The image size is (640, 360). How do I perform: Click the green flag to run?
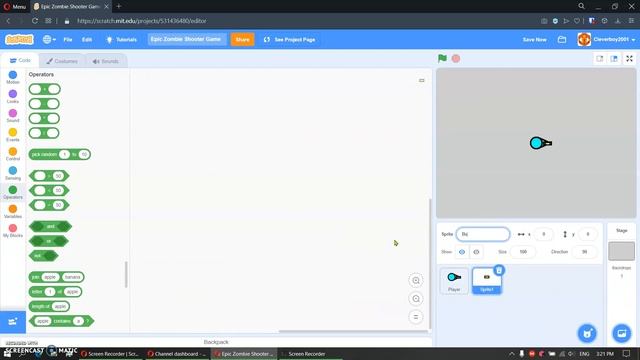pos(442,59)
